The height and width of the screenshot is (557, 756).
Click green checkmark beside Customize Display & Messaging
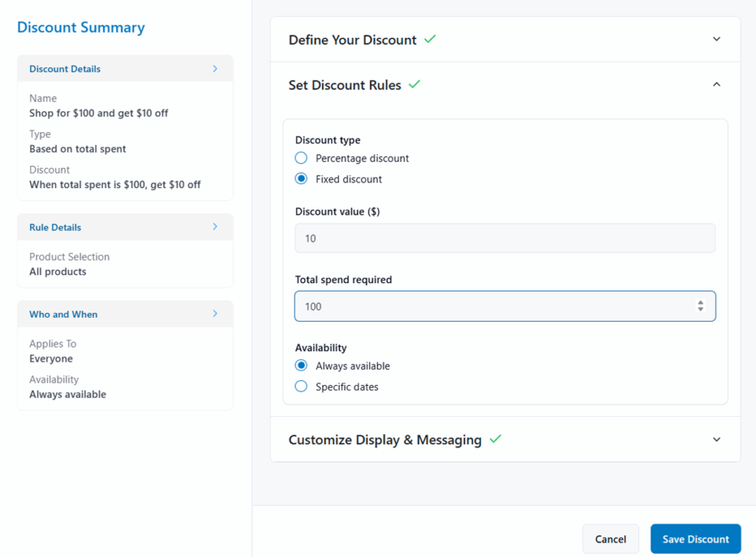pyautogui.click(x=495, y=439)
